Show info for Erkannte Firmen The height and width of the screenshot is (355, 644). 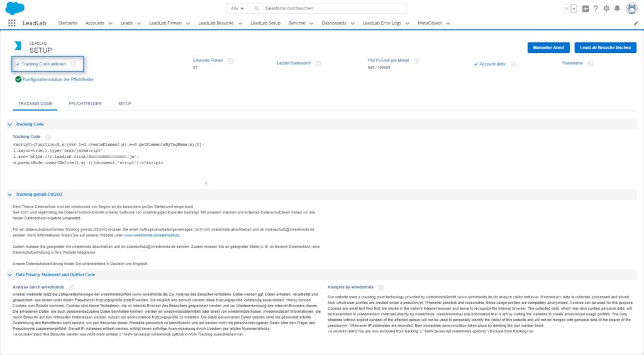pyautogui.click(x=230, y=61)
